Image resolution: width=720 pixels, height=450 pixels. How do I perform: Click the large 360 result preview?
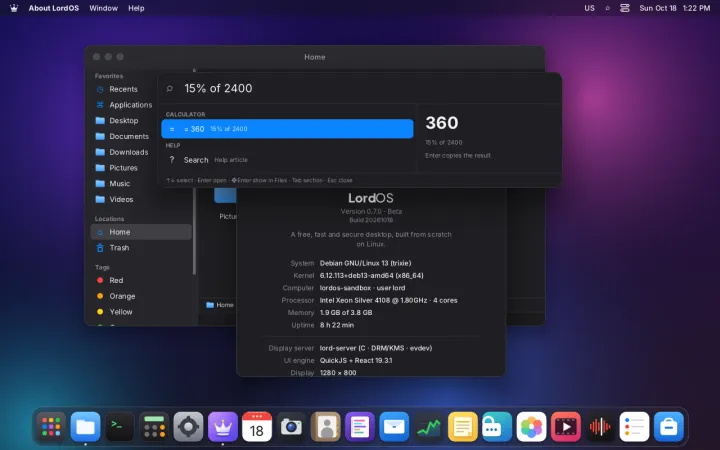[x=442, y=123]
